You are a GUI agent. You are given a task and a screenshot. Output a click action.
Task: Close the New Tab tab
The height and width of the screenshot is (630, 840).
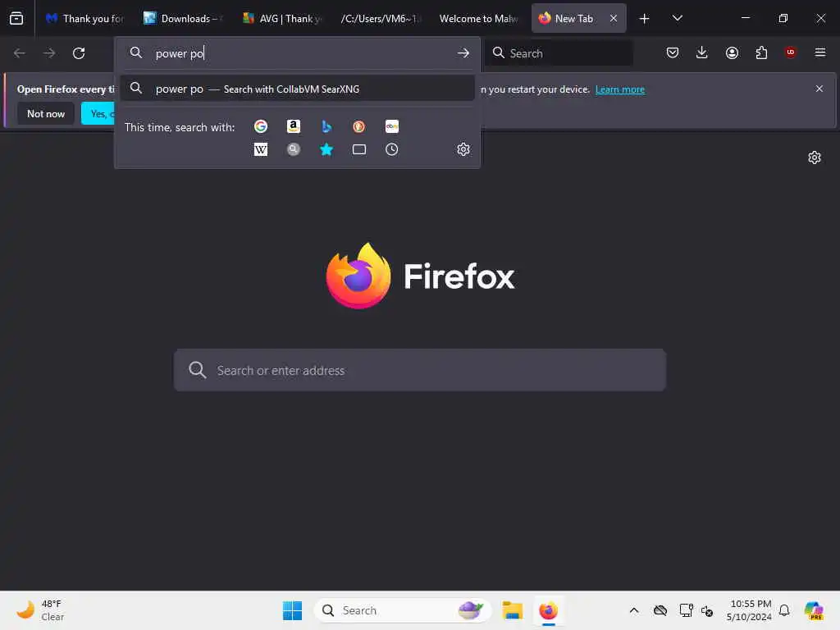(x=614, y=18)
